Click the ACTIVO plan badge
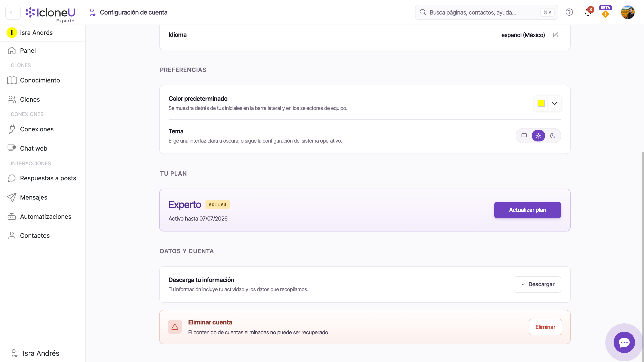Image resolution: width=644 pixels, height=362 pixels. [x=217, y=204]
